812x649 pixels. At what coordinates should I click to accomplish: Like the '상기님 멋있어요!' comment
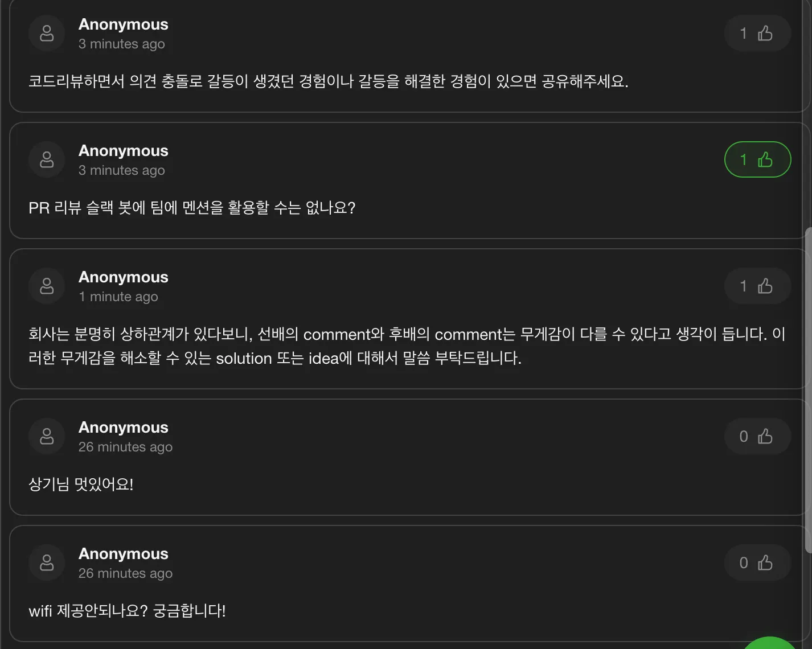pos(757,437)
